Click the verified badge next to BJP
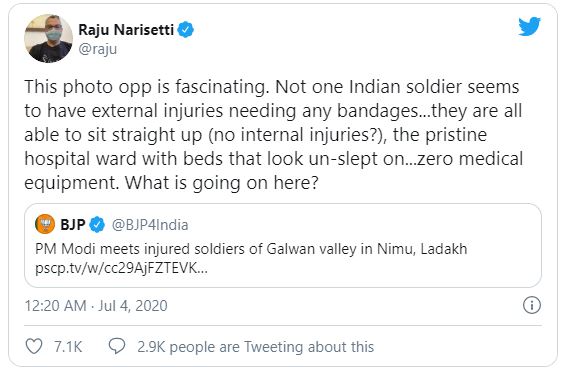The height and width of the screenshot is (374, 583). (97, 225)
